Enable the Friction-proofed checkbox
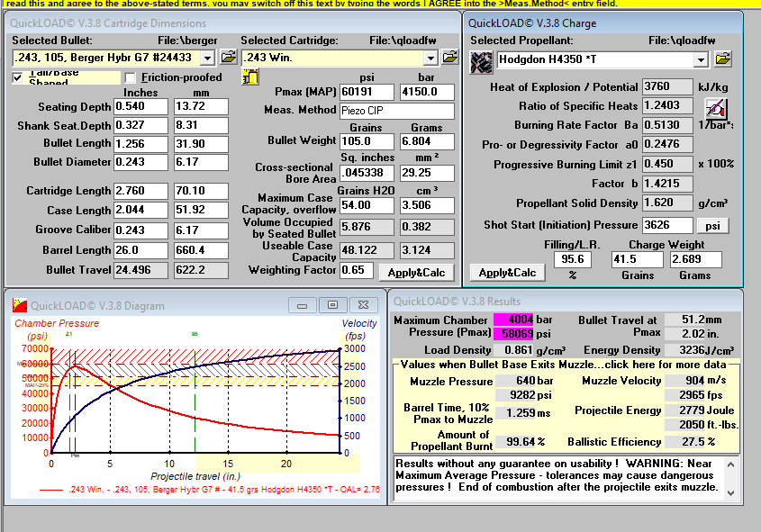 [130, 77]
